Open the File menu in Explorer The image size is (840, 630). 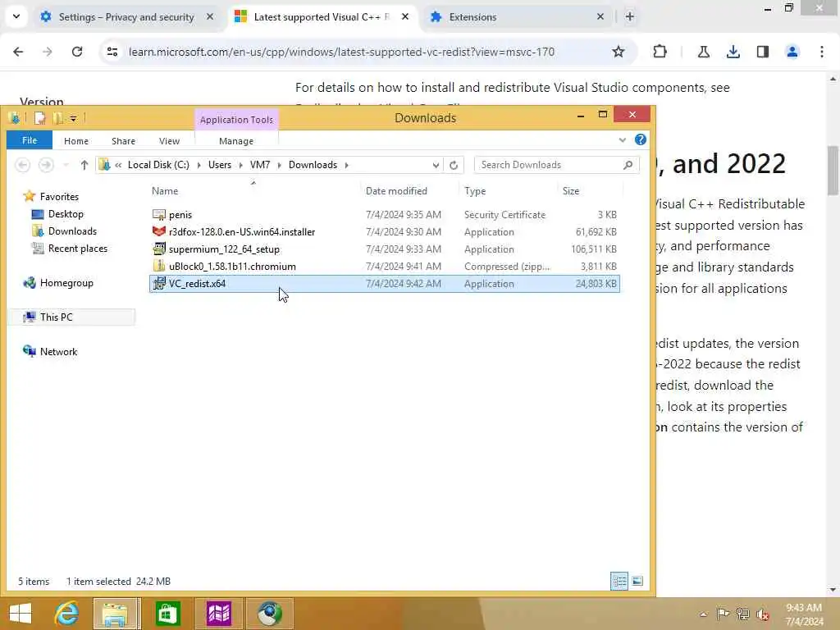pyautogui.click(x=30, y=140)
